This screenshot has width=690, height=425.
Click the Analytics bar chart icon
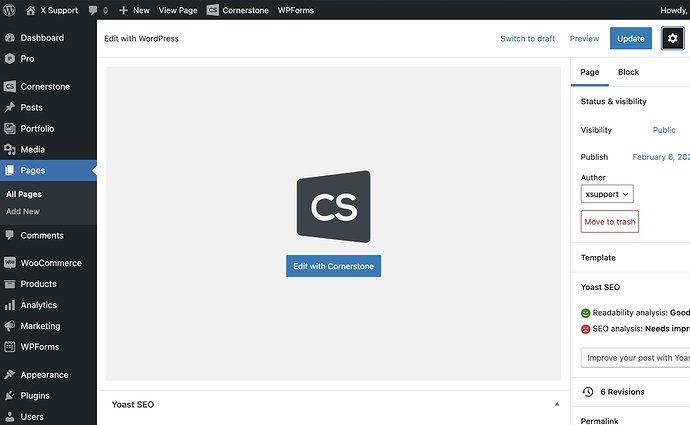point(10,305)
